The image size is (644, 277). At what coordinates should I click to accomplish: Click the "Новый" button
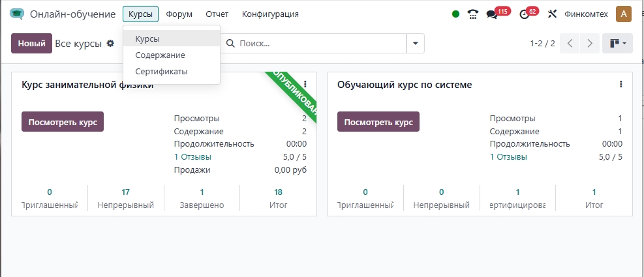click(x=31, y=44)
